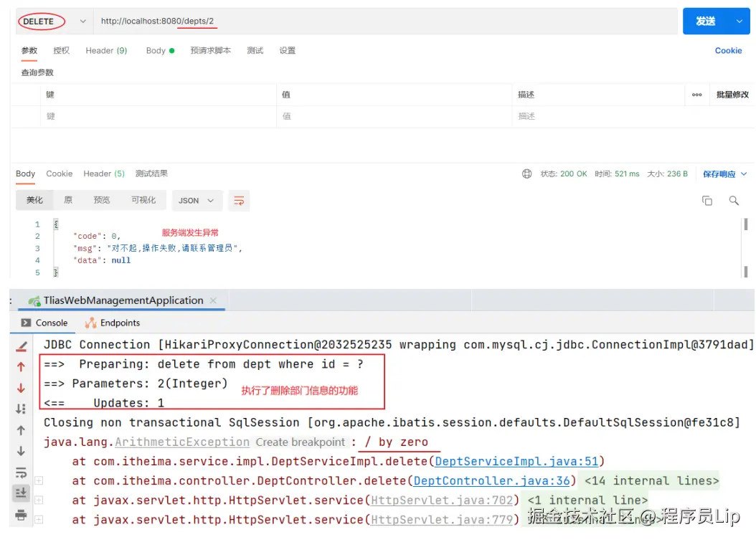Click the search response magnifier icon
Viewport: 756px width, 542px height.
pos(733,201)
